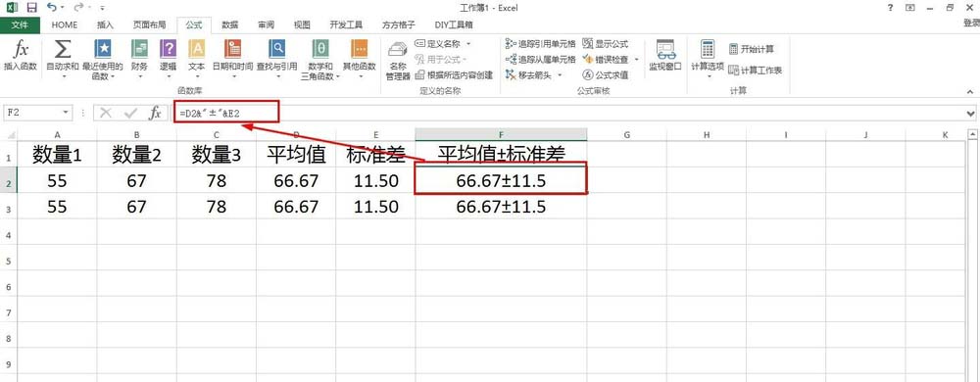The image size is (980, 382).
Task: Switch to the Review (审阅) tab
Action: (x=267, y=24)
